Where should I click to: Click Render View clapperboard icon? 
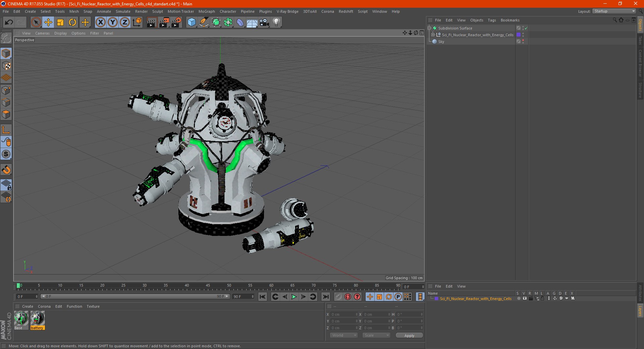click(152, 22)
